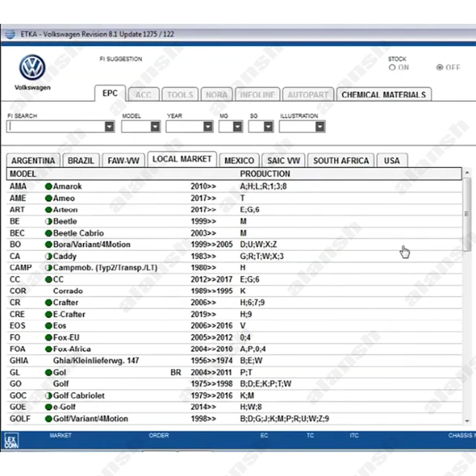Switch to the EPC tab
Image resolution: width=476 pixels, height=476 pixels.
[110, 93]
